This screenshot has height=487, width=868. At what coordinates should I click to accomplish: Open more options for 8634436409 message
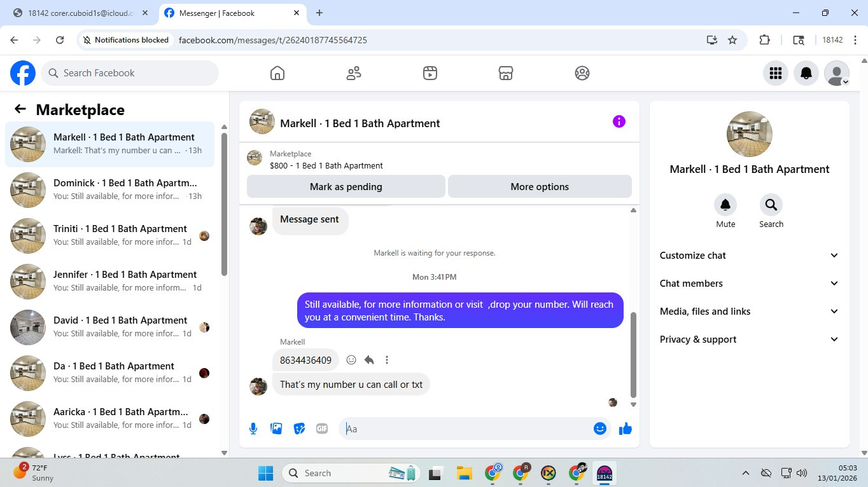(386, 360)
